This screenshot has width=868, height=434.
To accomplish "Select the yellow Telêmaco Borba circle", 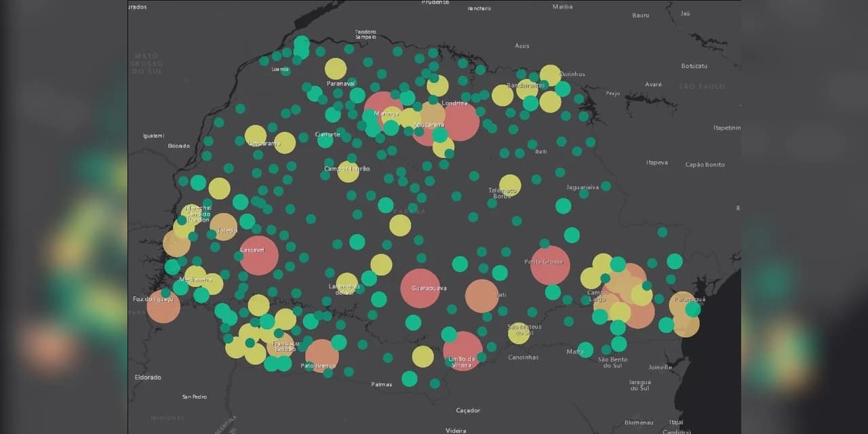I will (x=510, y=185).
